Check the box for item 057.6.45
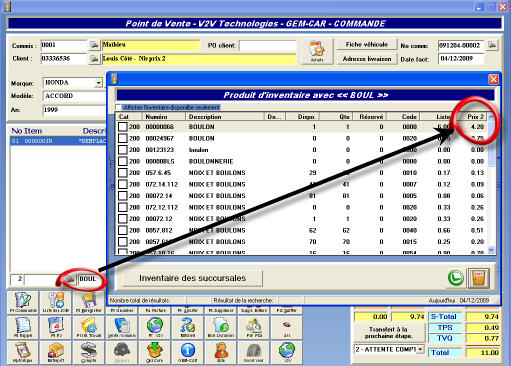The width and height of the screenshot is (511, 366). (123, 173)
